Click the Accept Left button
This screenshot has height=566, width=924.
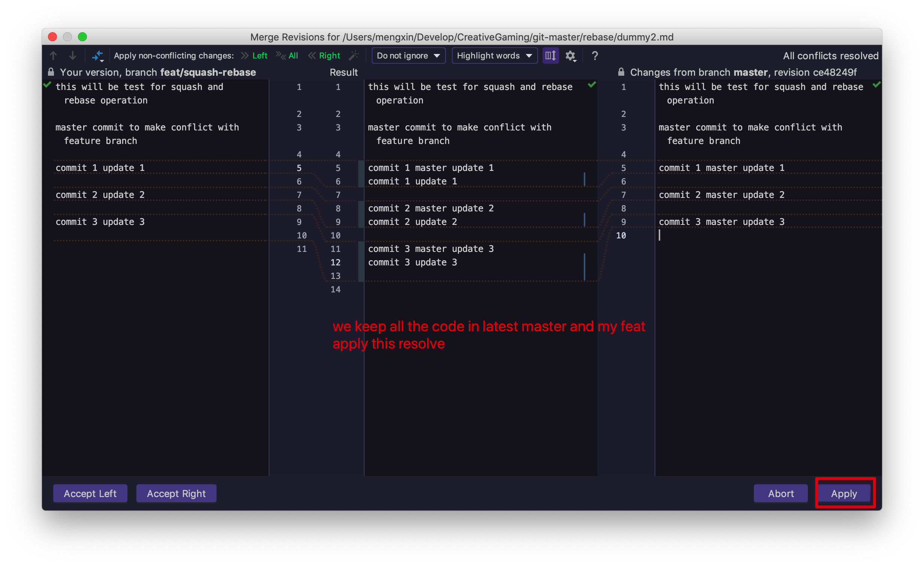click(x=90, y=493)
